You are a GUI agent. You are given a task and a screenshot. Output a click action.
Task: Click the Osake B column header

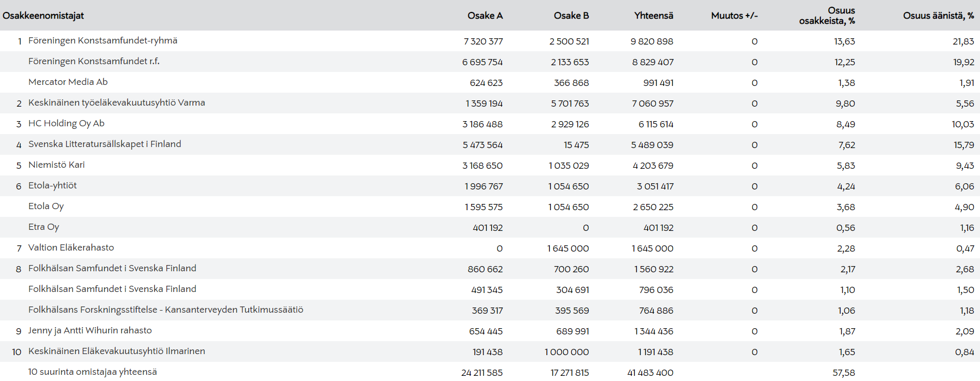point(571,16)
